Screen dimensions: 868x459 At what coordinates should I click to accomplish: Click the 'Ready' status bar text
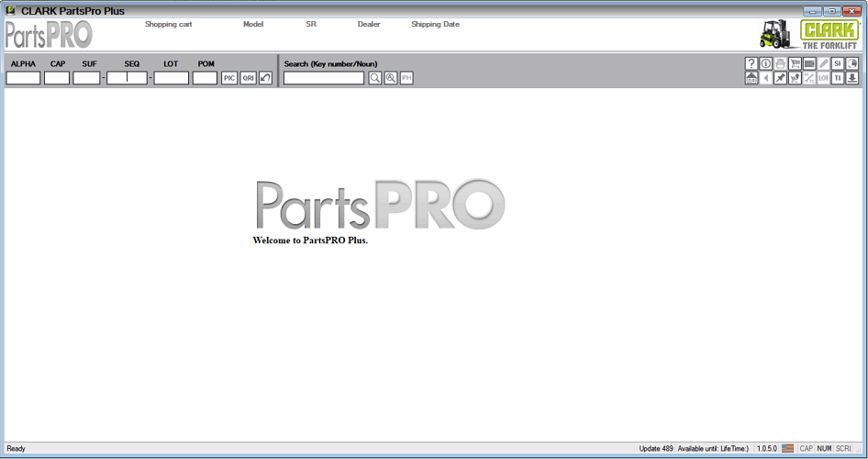tap(16, 449)
